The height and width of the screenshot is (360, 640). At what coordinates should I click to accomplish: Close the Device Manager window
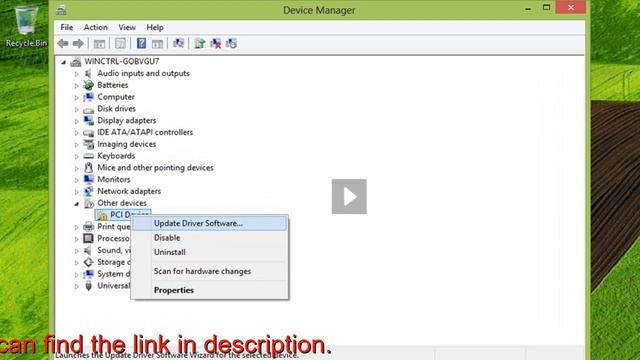pos(571,7)
